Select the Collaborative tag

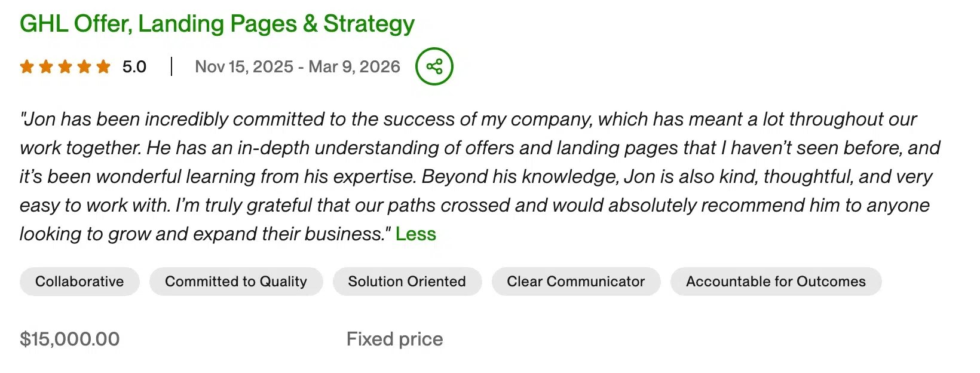[79, 281]
